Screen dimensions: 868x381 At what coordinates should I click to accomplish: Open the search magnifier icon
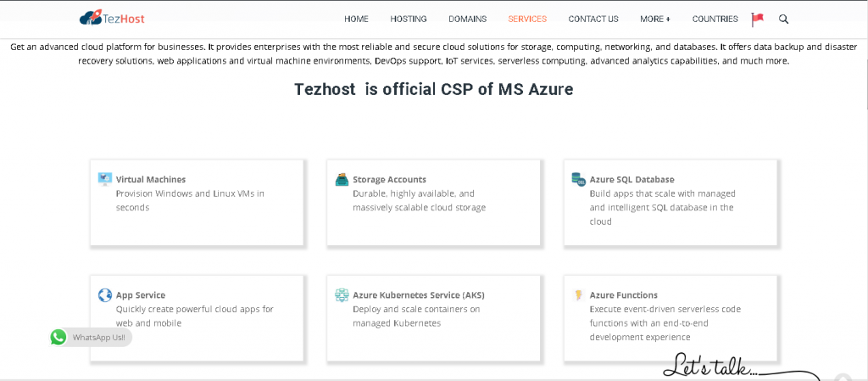[x=783, y=19]
